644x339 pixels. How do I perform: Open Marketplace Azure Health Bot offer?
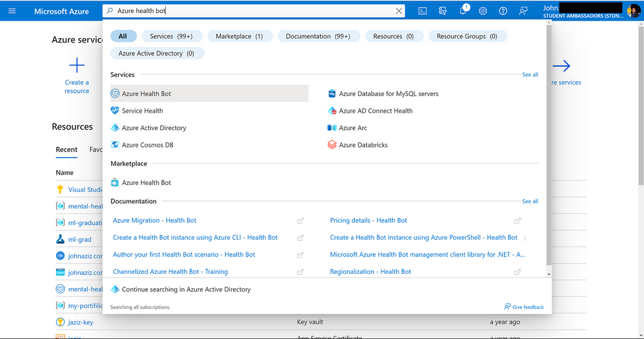pos(146,182)
